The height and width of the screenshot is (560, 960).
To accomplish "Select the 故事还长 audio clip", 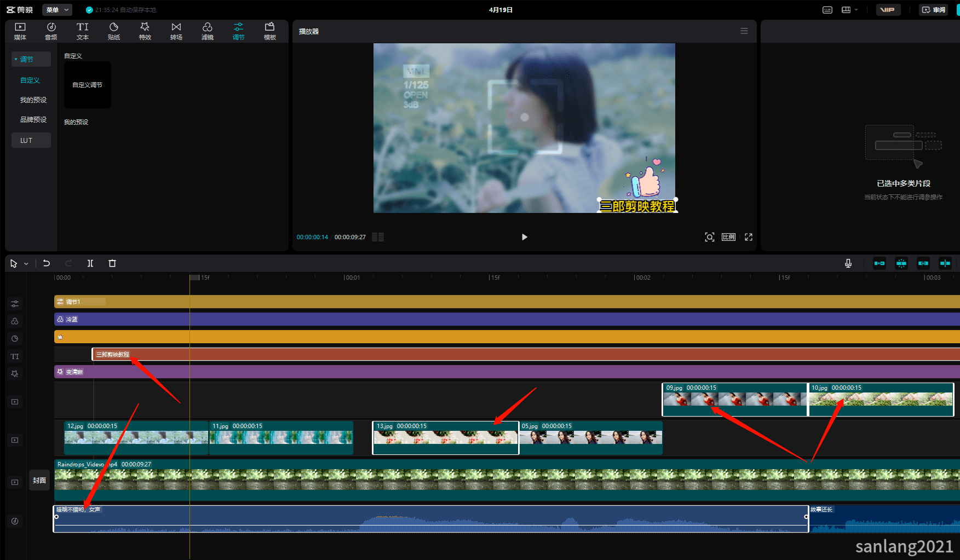I will (x=884, y=519).
